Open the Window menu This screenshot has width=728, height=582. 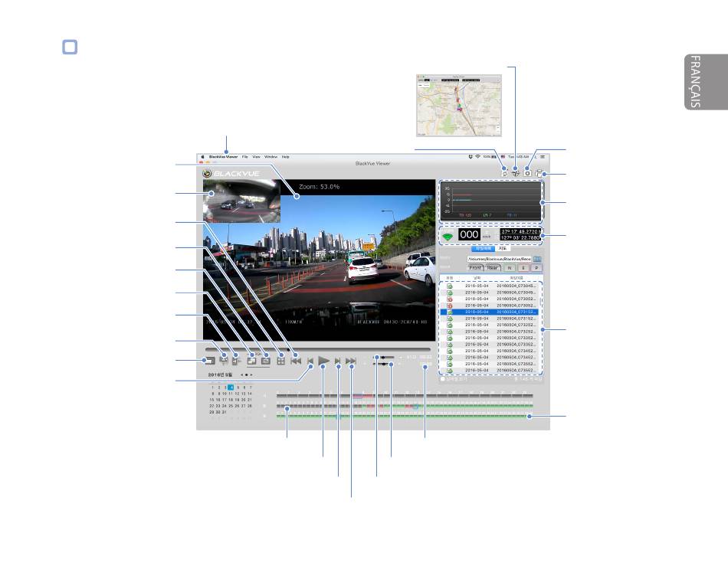point(271,156)
